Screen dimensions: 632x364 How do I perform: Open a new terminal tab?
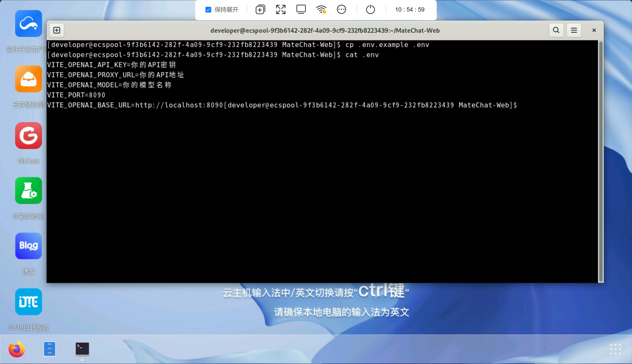click(x=57, y=30)
